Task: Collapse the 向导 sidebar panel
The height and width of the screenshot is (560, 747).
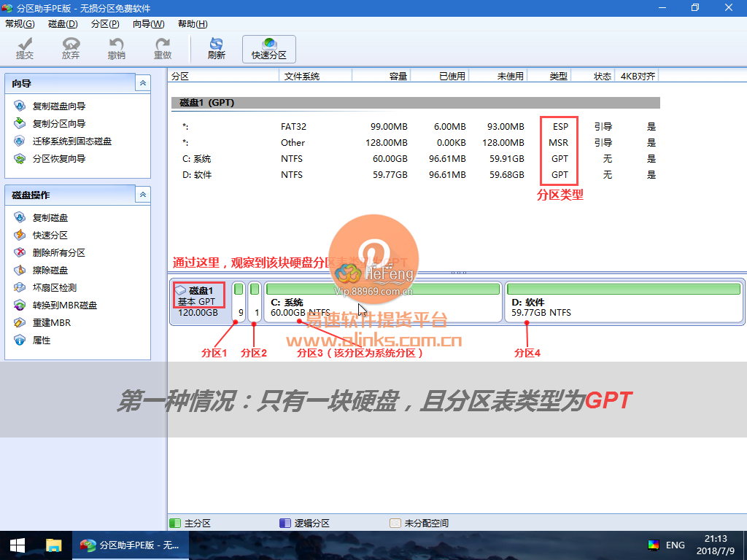Action: tap(143, 82)
